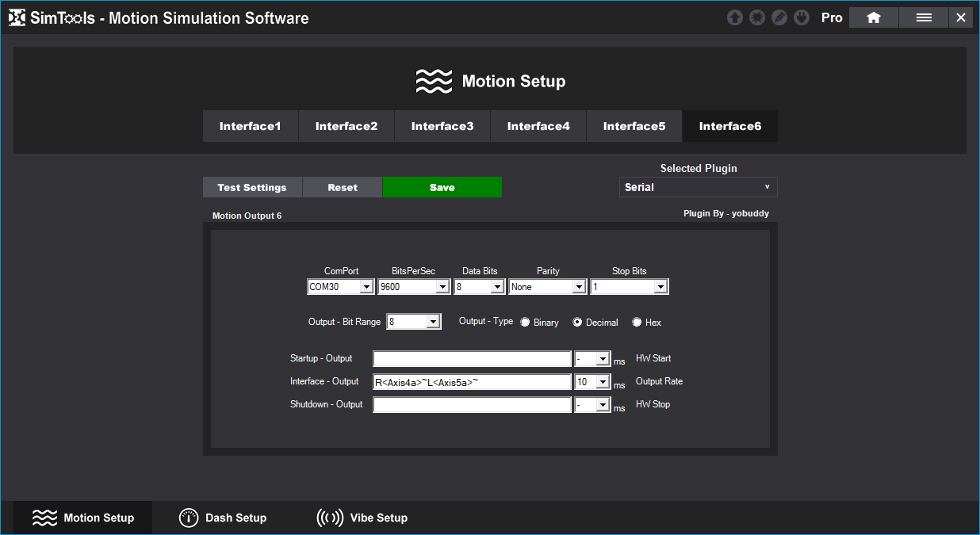980x535 pixels.
Task: Click the 'Selected Plugin' label
Action: point(699,168)
